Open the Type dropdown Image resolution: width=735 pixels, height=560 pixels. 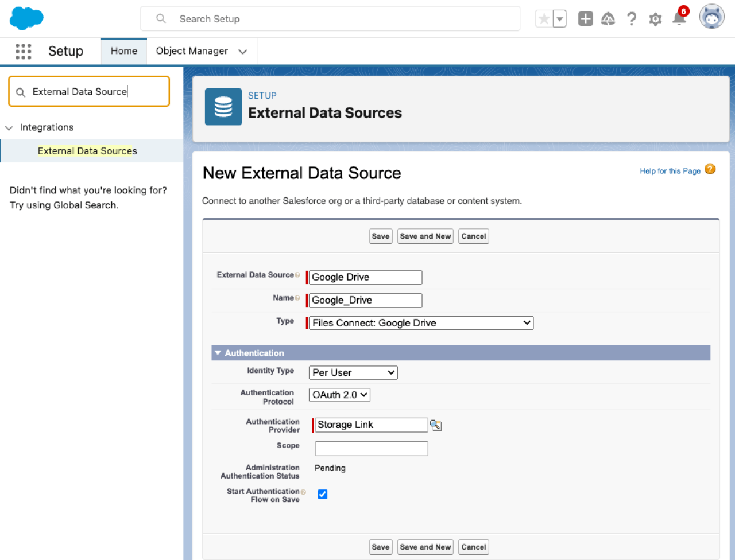click(421, 323)
